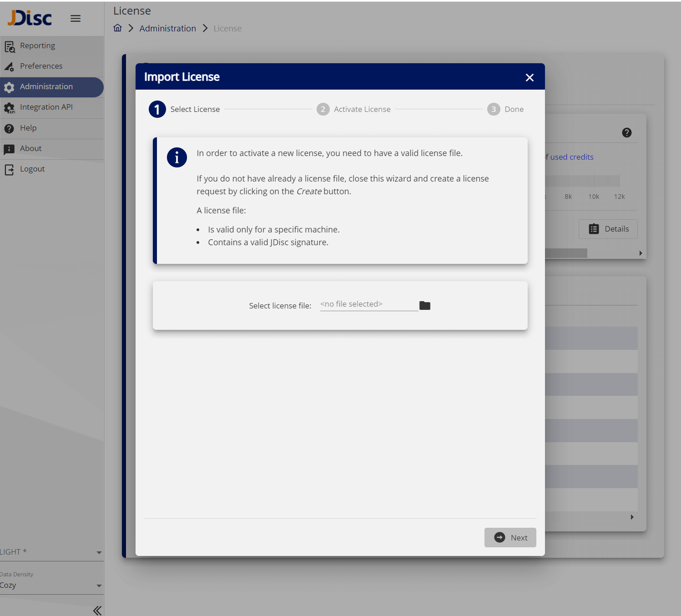The width and height of the screenshot is (681, 616).
Task: Click the license file input field
Action: coord(368,304)
